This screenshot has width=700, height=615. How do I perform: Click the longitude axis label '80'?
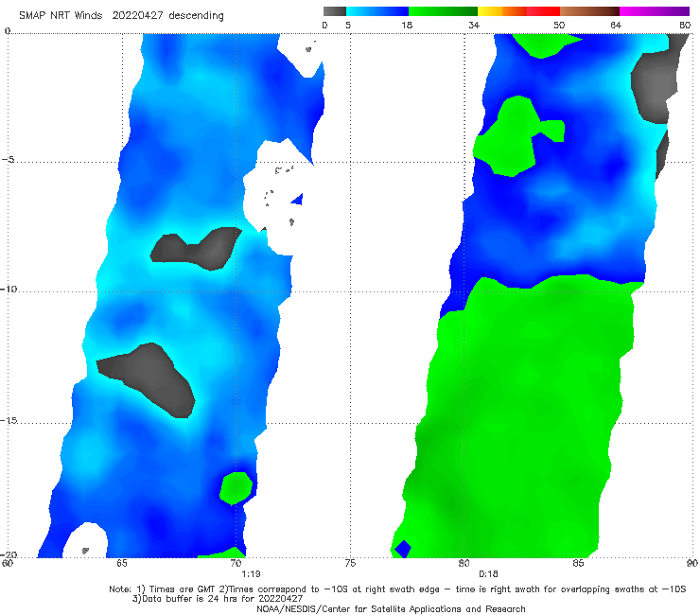pyautogui.click(x=464, y=563)
